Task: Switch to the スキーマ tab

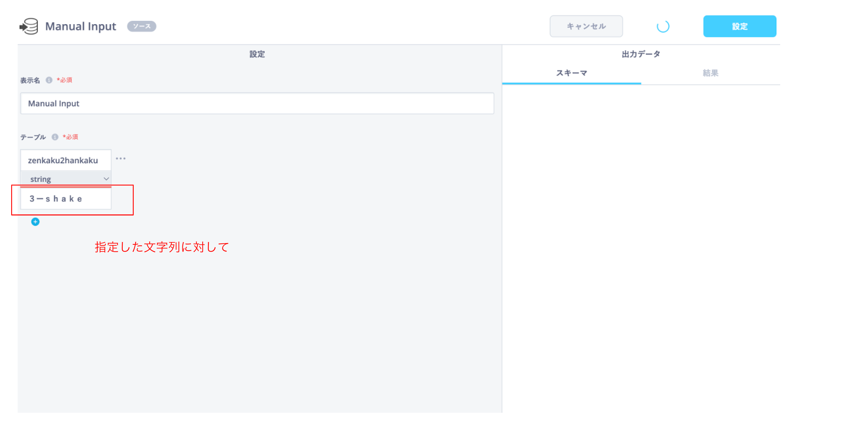Action: point(571,73)
